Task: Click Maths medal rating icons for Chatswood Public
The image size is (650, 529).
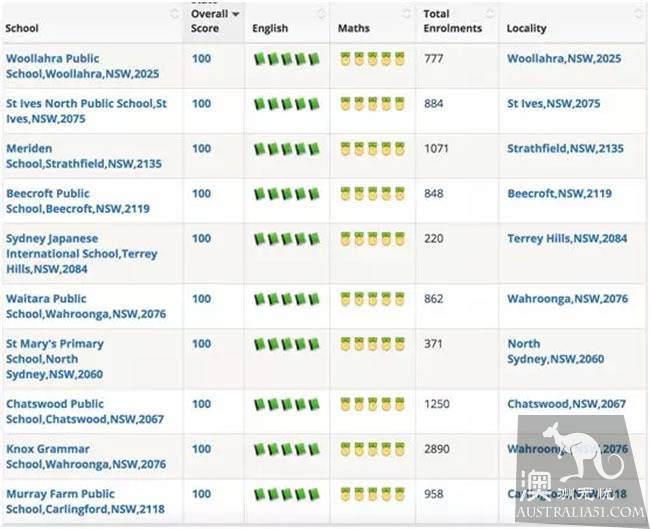Action: (372, 404)
